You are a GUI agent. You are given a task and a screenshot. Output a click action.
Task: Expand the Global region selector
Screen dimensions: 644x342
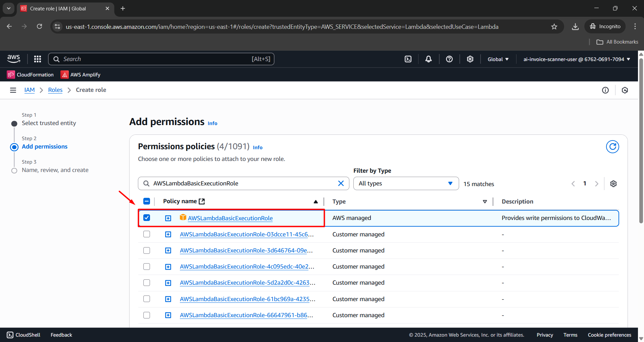pos(498,59)
